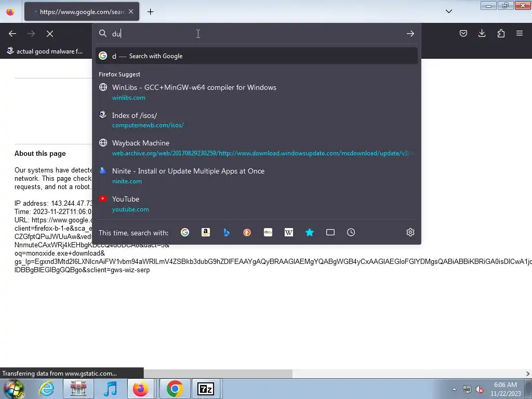The image size is (532, 399).
Task: Open 7-Zip from the taskbar
Action: (206, 389)
